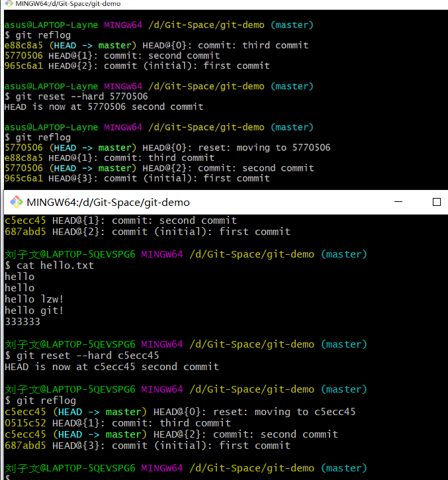Click the '$ git reflog' command in front window
448x480 pixels.
pyautogui.click(x=40, y=401)
